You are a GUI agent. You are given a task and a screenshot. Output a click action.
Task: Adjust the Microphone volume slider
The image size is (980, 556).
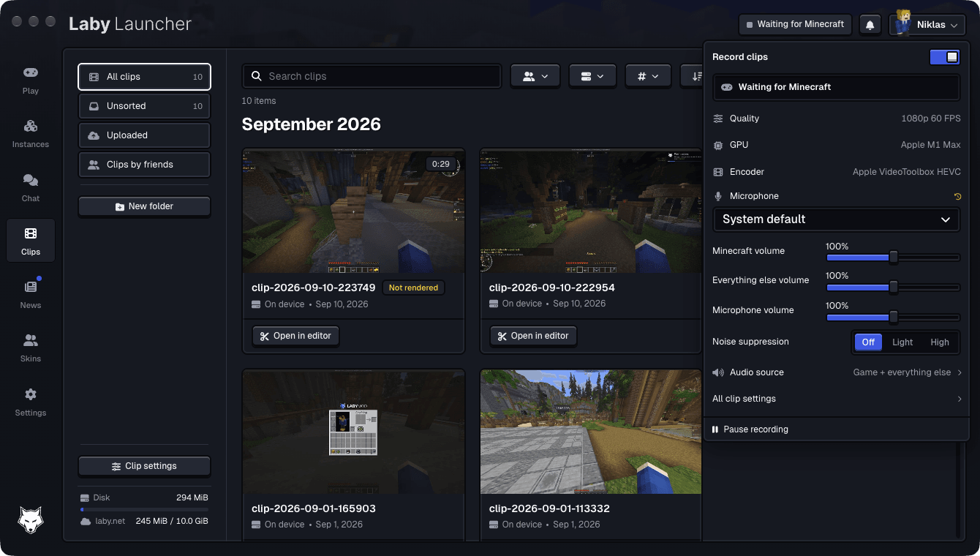(x=892, y=317)
